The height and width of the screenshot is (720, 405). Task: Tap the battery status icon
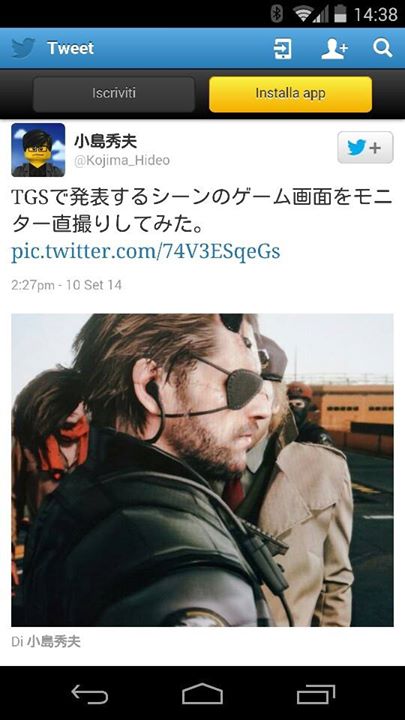pos(340,14)
